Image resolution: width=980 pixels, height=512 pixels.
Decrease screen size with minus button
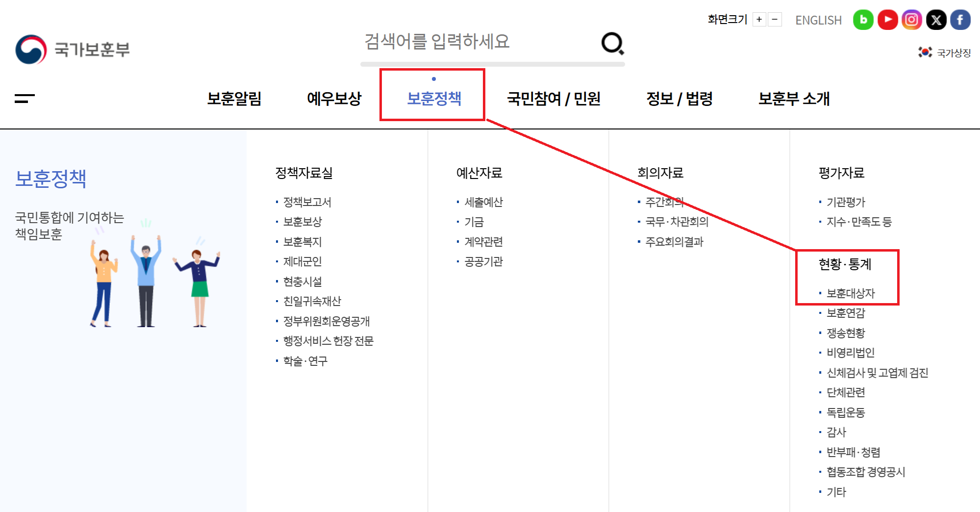pyautogui.click(x=775, y=20)
